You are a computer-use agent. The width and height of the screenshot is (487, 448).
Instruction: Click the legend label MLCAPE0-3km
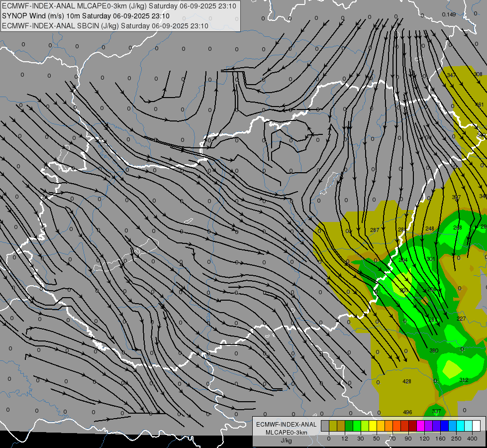[x=287, y=433]
